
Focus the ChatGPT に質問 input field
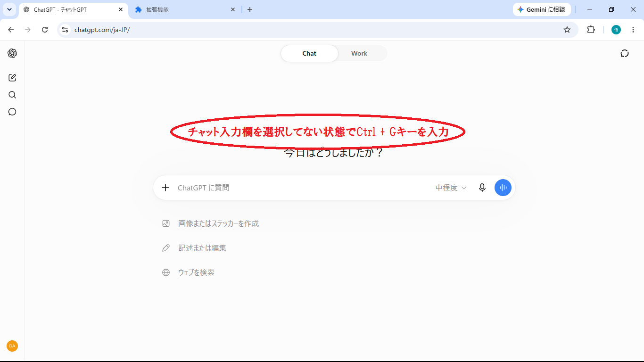click(x=302, y=188)
